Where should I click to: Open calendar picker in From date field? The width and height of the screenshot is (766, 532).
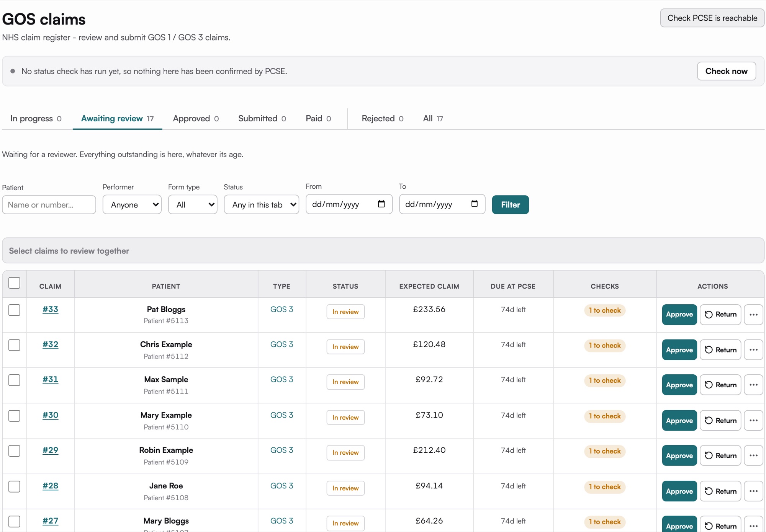point(381,204)
